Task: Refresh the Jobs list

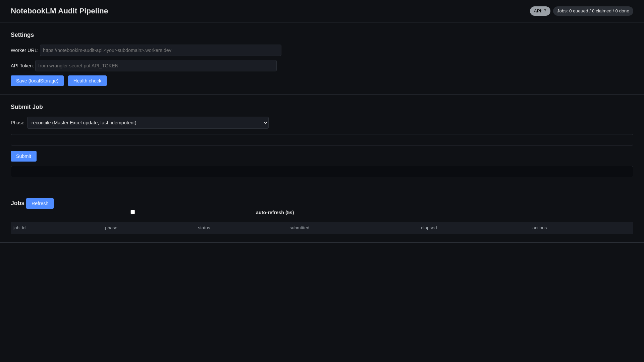Action: (x=40, y=203)
